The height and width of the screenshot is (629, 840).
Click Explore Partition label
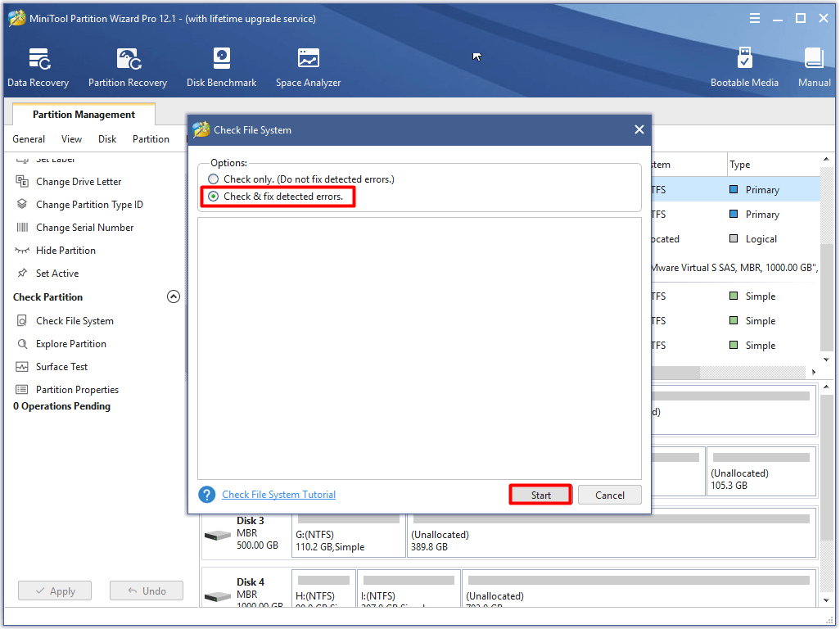pos(71,343)
